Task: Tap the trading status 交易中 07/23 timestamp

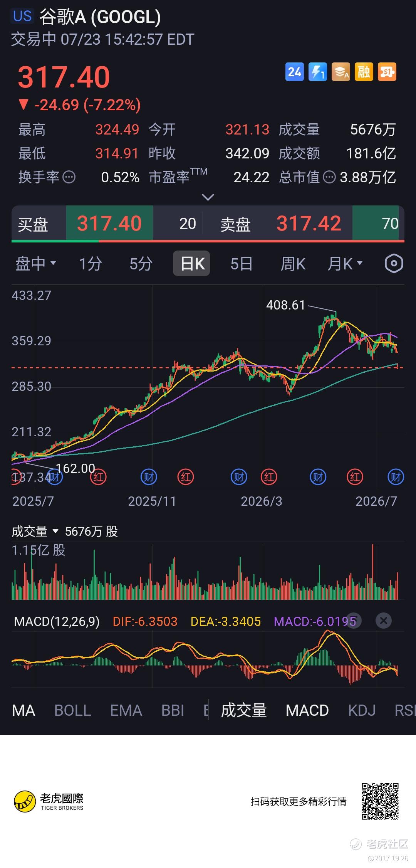Action: [102, 39]
